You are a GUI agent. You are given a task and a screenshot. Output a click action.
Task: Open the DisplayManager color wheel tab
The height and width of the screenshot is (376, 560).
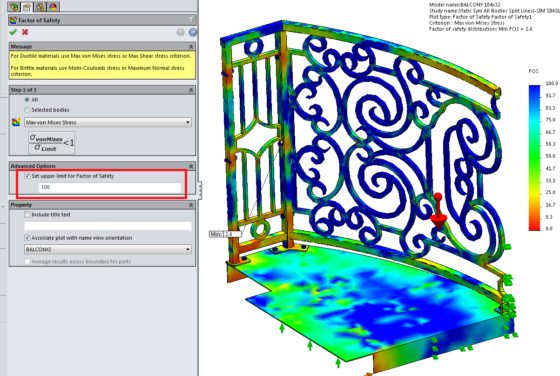[53, 6]
